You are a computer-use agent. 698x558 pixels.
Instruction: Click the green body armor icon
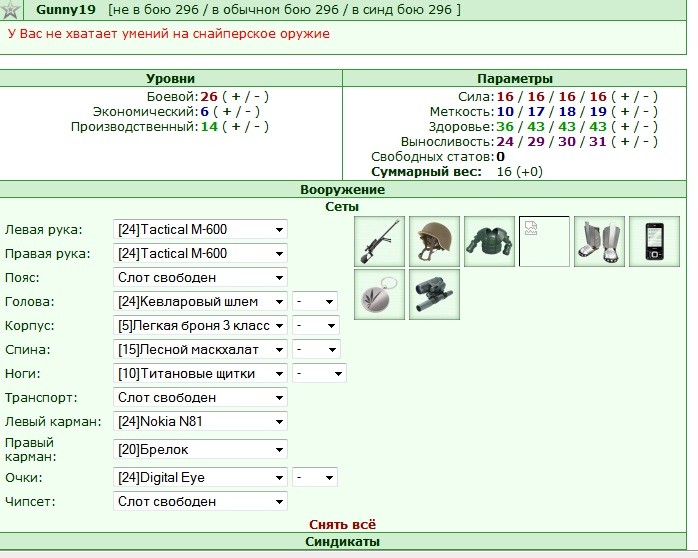coord(489,242)
